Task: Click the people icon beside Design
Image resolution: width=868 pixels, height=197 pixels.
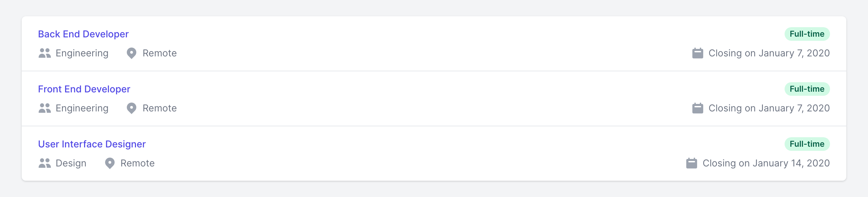Action: coord(44,163)
